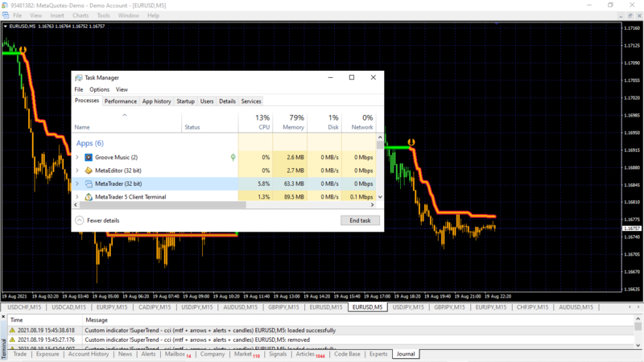Click the green leaf status icon for Groove Music
This screenshot has width=644, height=362.
(x=233, y=157)
